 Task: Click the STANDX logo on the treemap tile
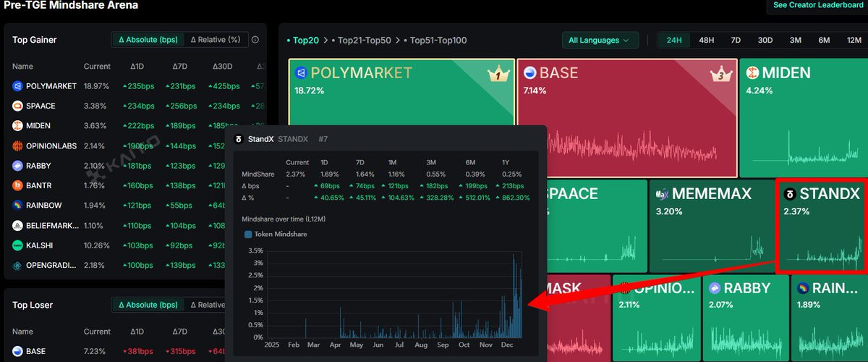(790, 194)
